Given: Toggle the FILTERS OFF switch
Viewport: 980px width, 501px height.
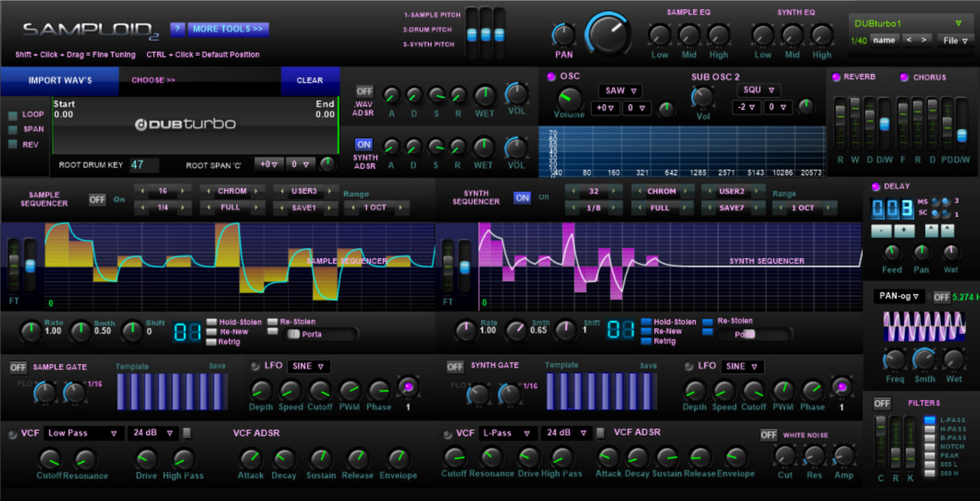Looking at the screenshot, I should 882,404.
